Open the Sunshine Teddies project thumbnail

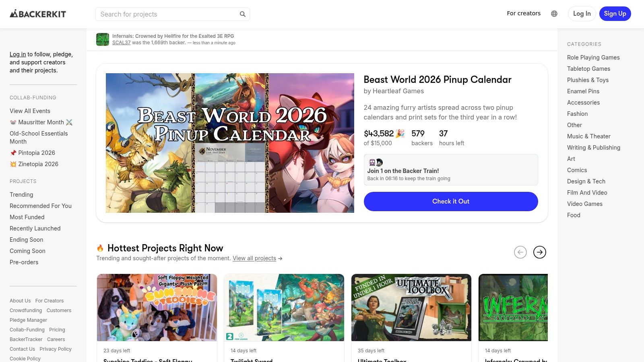pyautogui.click(x=157, y=307)
